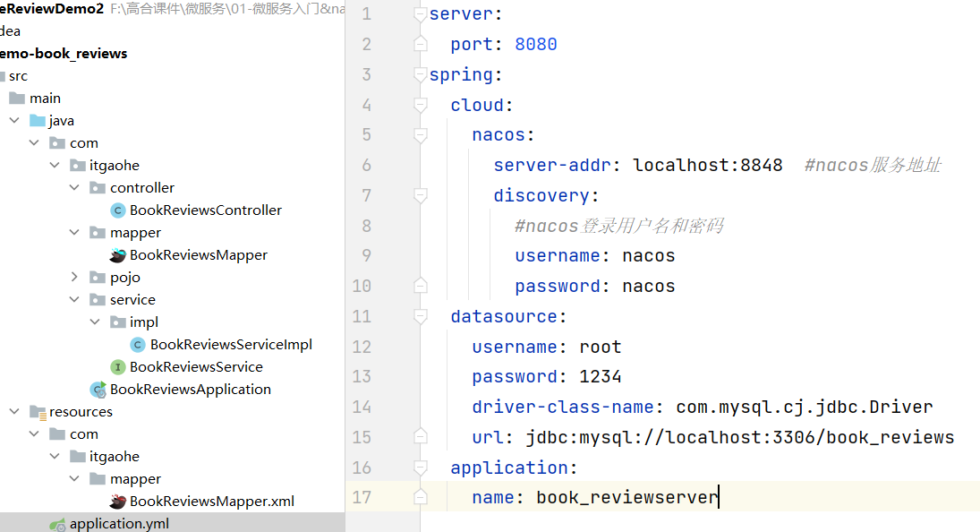Select BookReviewsApplication in project tree

click(191, 390)
